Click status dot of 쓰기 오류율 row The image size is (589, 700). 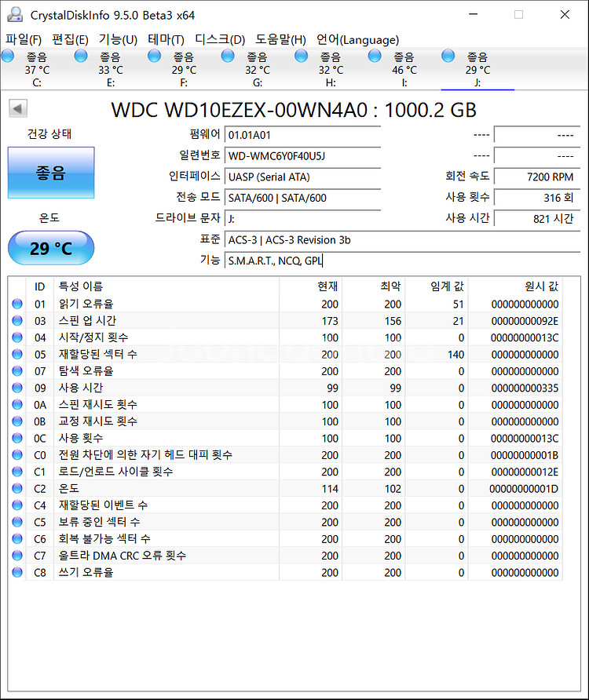coord(17,572)
